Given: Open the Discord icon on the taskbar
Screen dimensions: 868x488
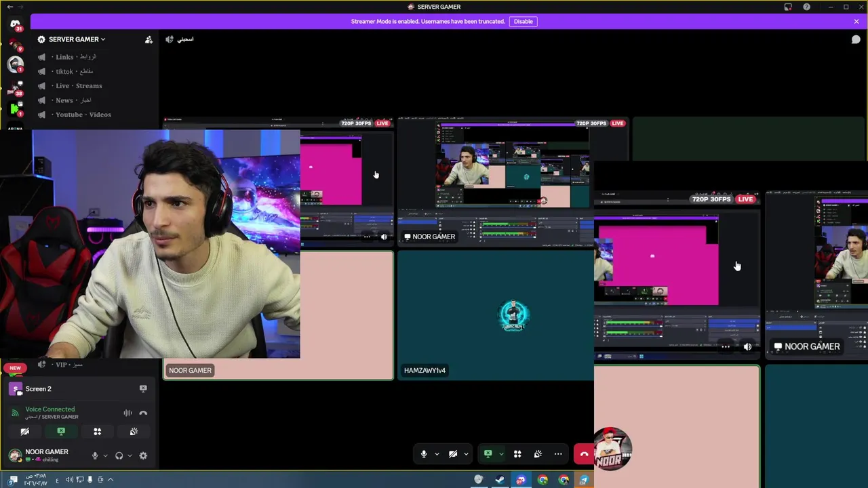Looking at the screenshot, I should tap(521, 480).
